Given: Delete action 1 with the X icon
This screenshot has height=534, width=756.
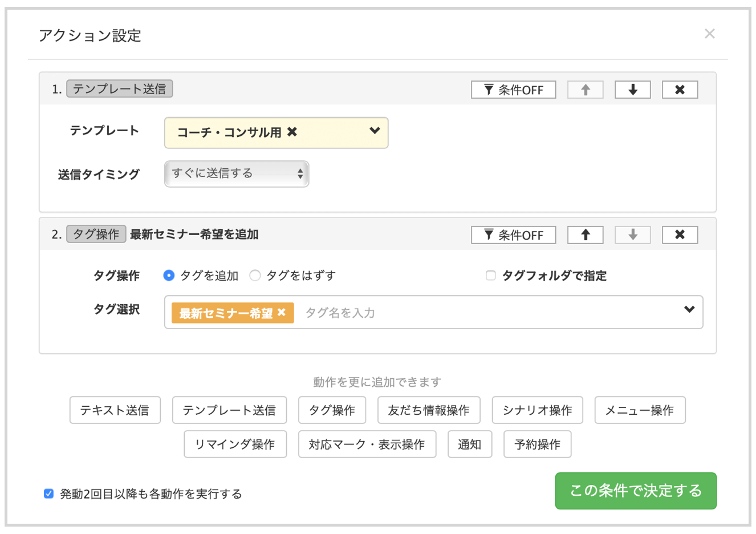Looking at the screenshot, I should pos(680,90).
